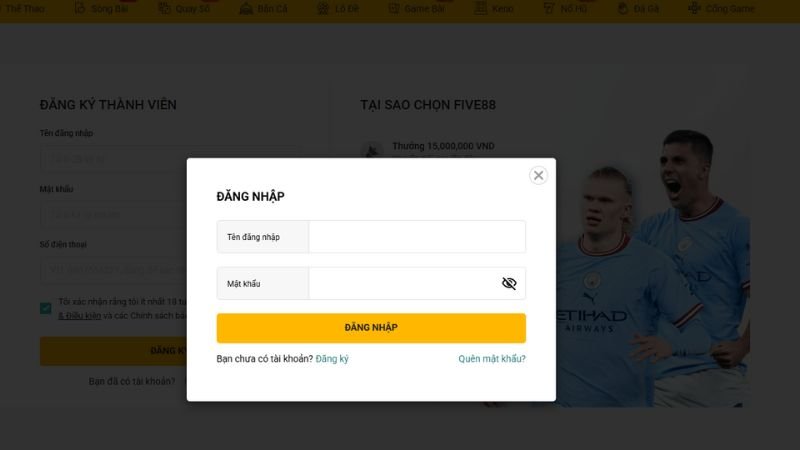Screen dimensions: 800x450
Task: Open the Nổ Hũ slots icon
Action: tap(548, 8)
